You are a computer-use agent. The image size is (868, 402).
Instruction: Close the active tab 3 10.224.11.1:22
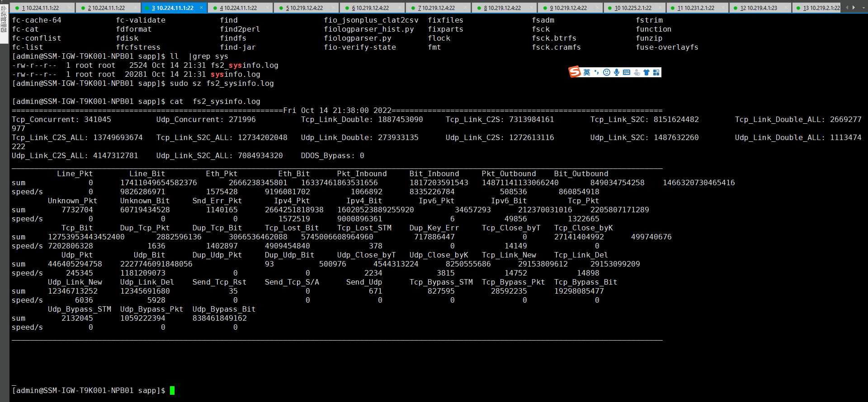[x=202, y=8]
